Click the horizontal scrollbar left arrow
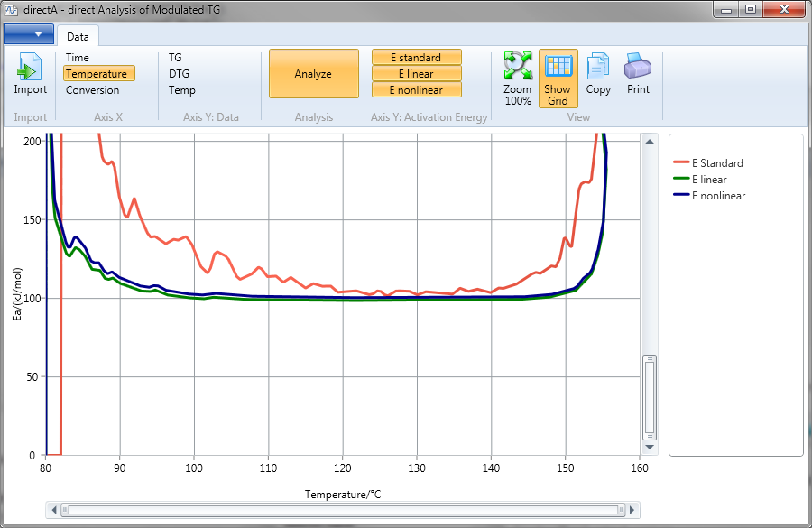Screen dimensions: 812x528 (54, 510)
